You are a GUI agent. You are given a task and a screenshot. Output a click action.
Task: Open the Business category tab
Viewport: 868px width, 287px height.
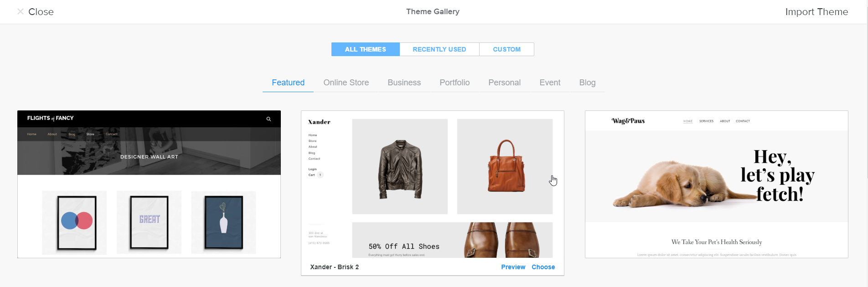click(x=404, y=83)
